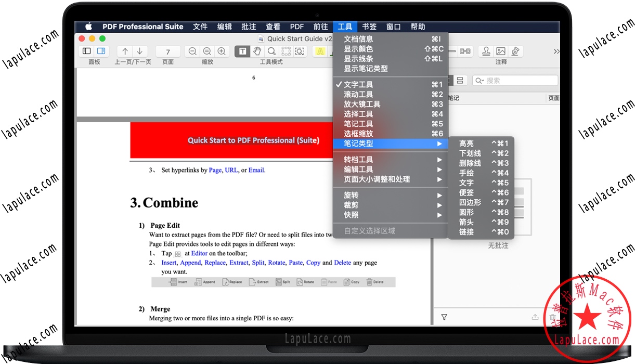Toggle the left side panel icon

(x=87, y=51)
